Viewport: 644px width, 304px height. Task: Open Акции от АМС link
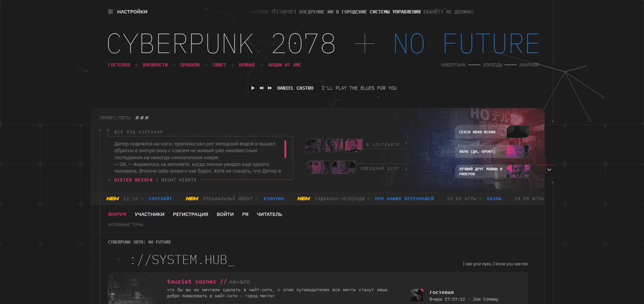pyautogui.click(x=285, y=65)
